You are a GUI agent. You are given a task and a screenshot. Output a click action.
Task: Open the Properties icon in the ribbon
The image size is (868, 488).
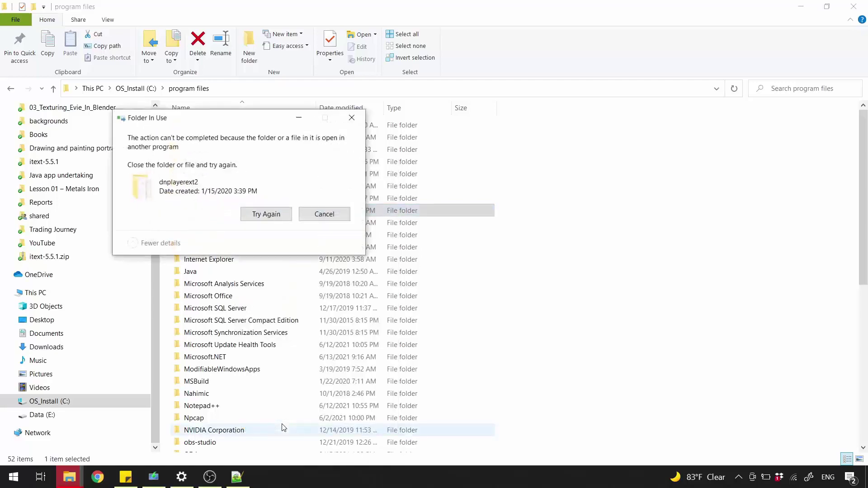tap(330, 39)
